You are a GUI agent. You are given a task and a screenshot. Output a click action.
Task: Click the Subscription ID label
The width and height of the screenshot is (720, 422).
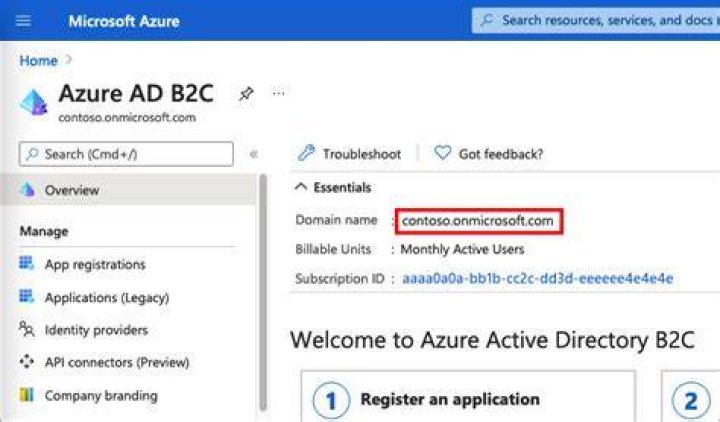pos(340,279)
